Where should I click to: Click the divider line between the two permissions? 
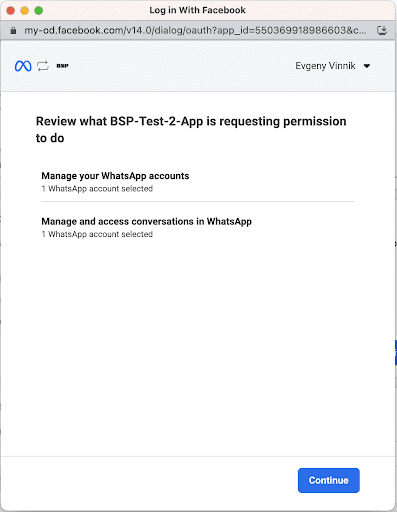click(x=198, y=202)
